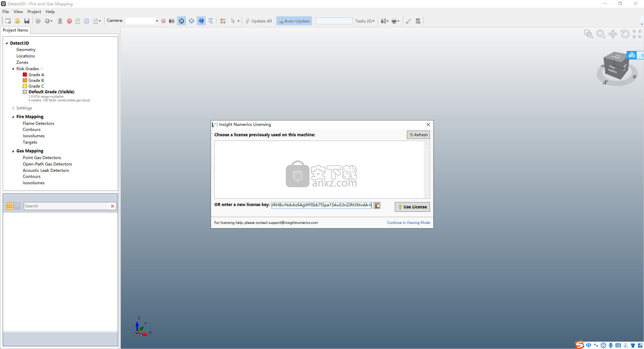Image resolution: width=644 pixels, height=349 pixels.
Task: Click the second view icon beside Search
Action: (17, 206)
